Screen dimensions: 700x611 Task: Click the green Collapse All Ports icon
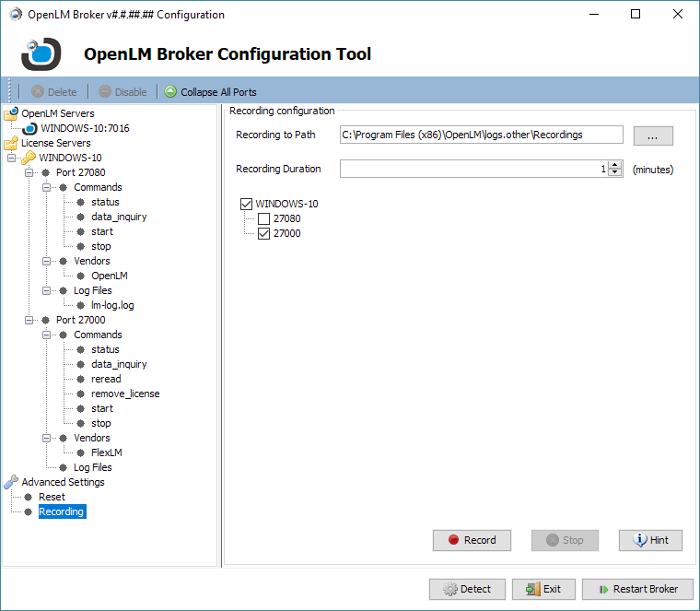[x=170, y=92]
